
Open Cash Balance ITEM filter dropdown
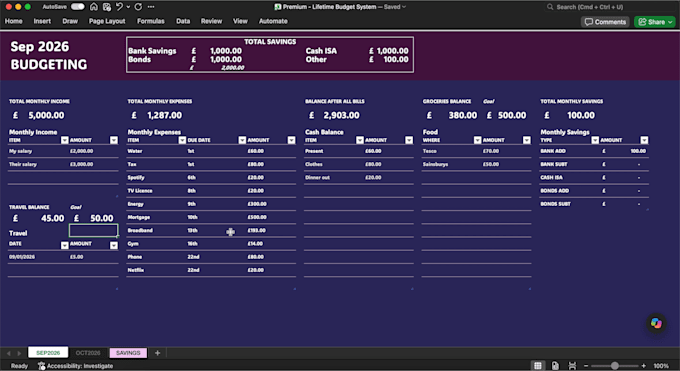click(x=360, y=140)
